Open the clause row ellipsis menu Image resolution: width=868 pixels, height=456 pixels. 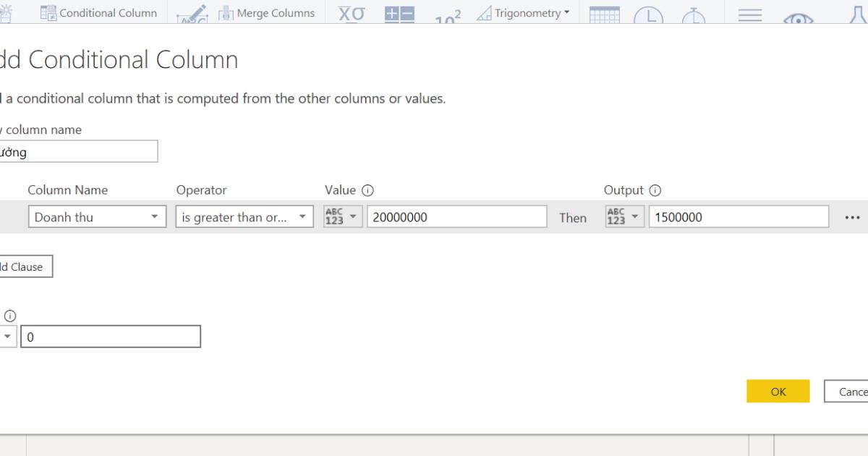point(853,216)
